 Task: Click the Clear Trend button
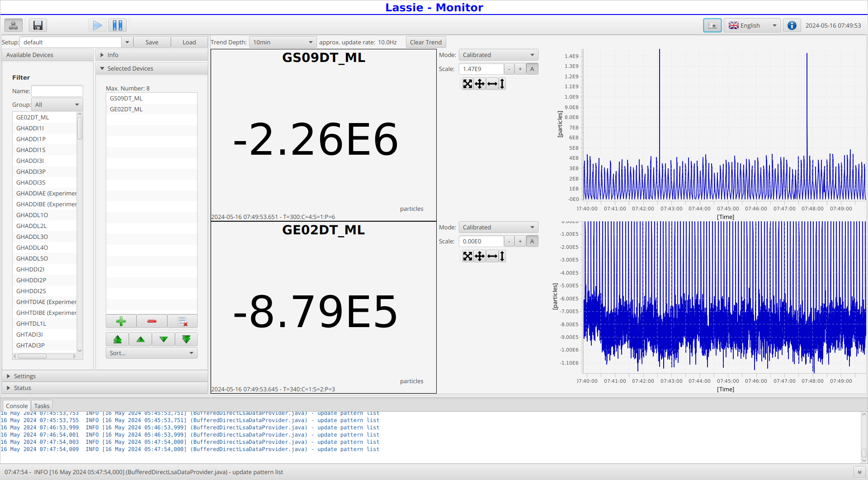(425, 42)
